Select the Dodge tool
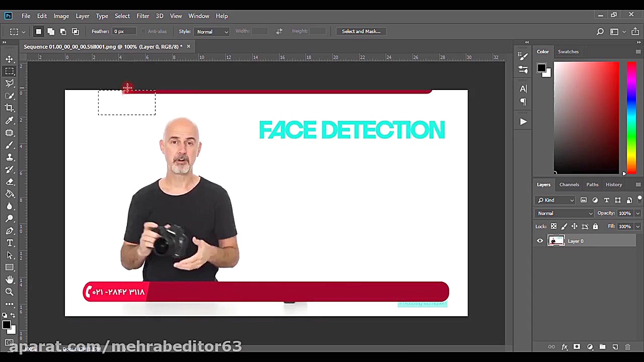 click(10, 218)
